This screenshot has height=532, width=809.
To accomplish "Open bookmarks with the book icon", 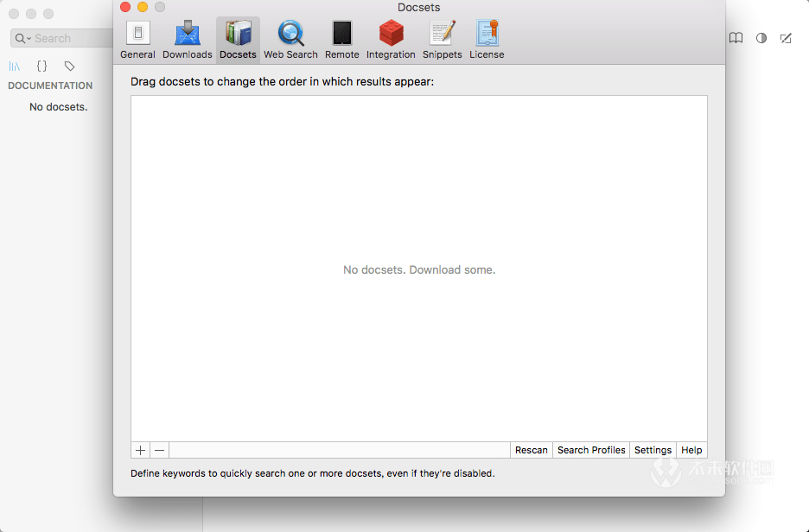I will pos(736,38).
